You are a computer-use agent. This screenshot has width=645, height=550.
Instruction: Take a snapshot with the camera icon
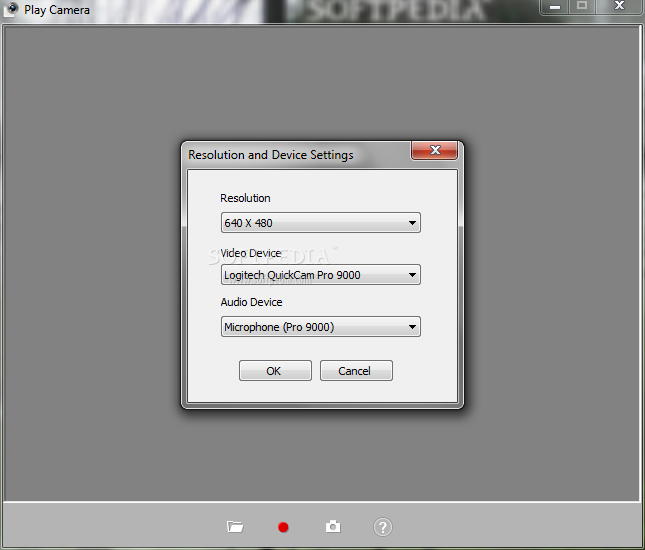point(333,527)
